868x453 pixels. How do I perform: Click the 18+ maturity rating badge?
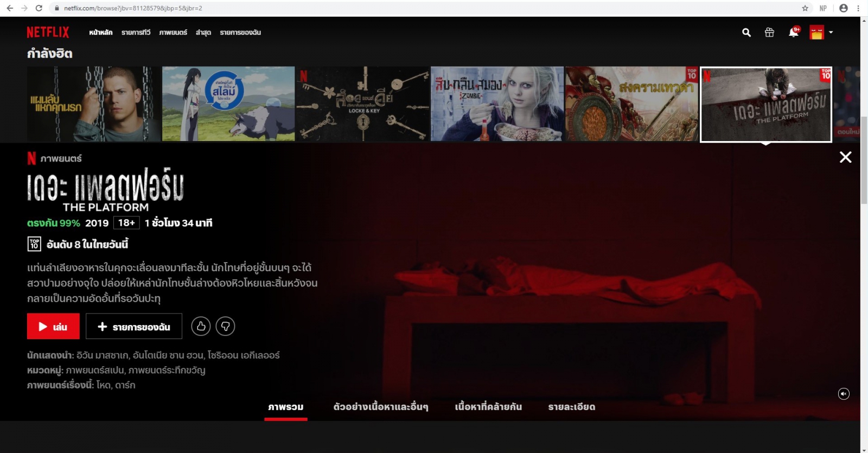[126, 223]
